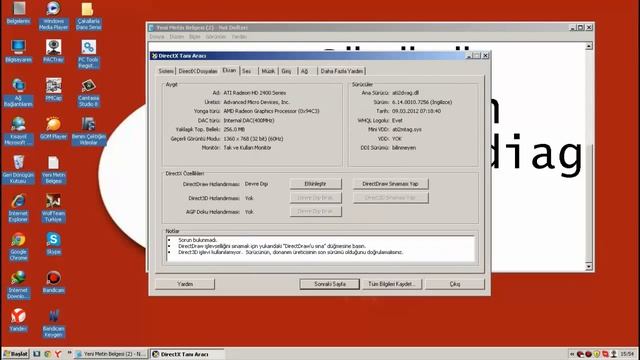Click ati2dvag.dll main driver value
This screenshot has width=640, height=360.
point(405,93)
